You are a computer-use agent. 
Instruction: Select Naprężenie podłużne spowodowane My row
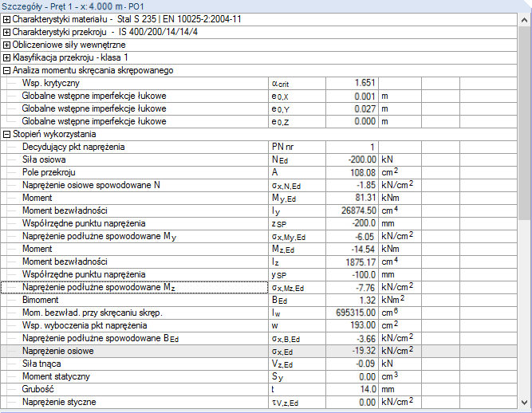[x=259, y=236]
